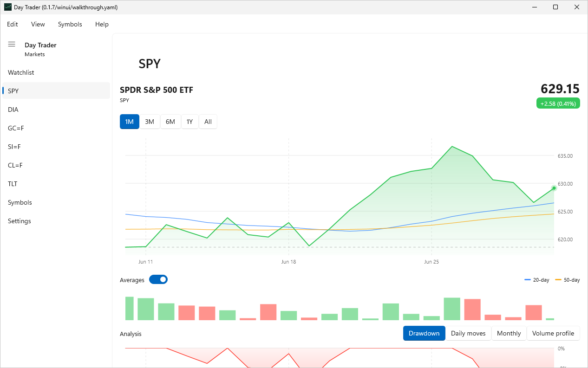Turn off the Averages toggle switch
This screenshot has height=368, width=588.
click(x=158, y=279)
